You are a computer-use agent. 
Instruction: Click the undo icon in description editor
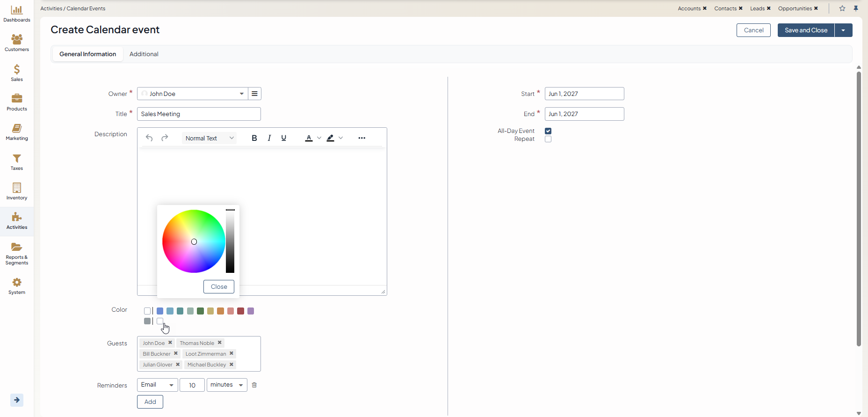click(x=149, y=138)
